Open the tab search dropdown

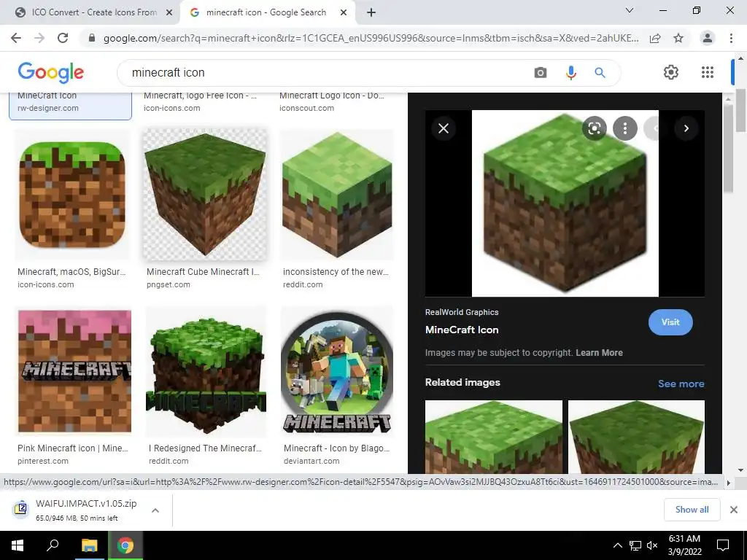(x=630, y=10)
